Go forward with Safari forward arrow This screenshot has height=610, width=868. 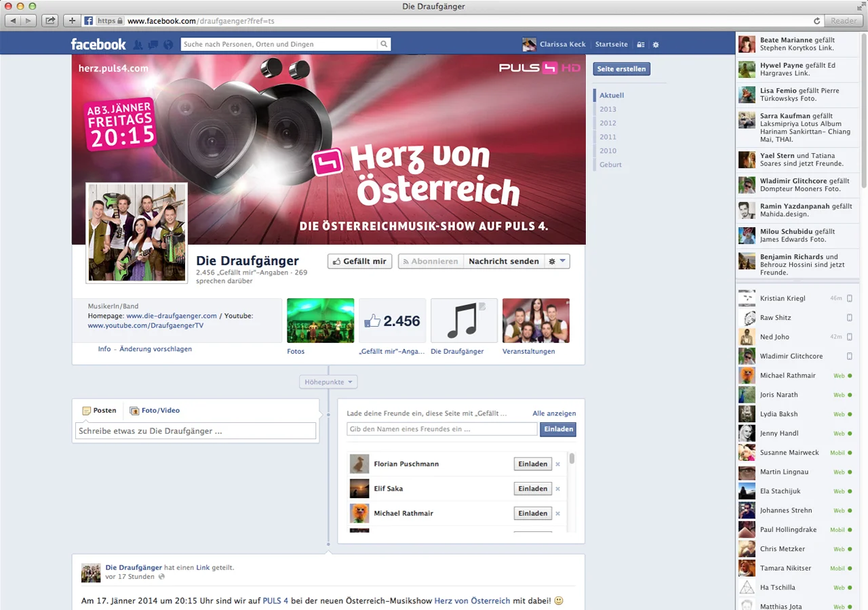(x=28, y=21)
